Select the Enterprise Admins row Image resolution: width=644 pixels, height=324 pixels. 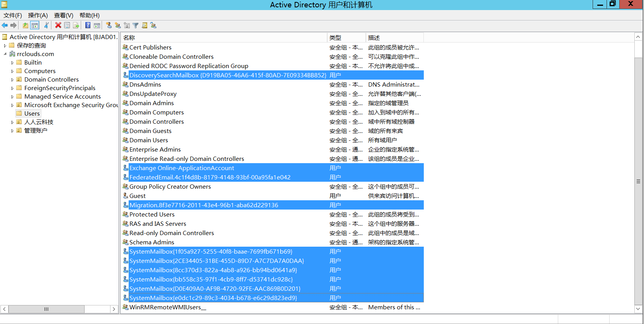273,149
